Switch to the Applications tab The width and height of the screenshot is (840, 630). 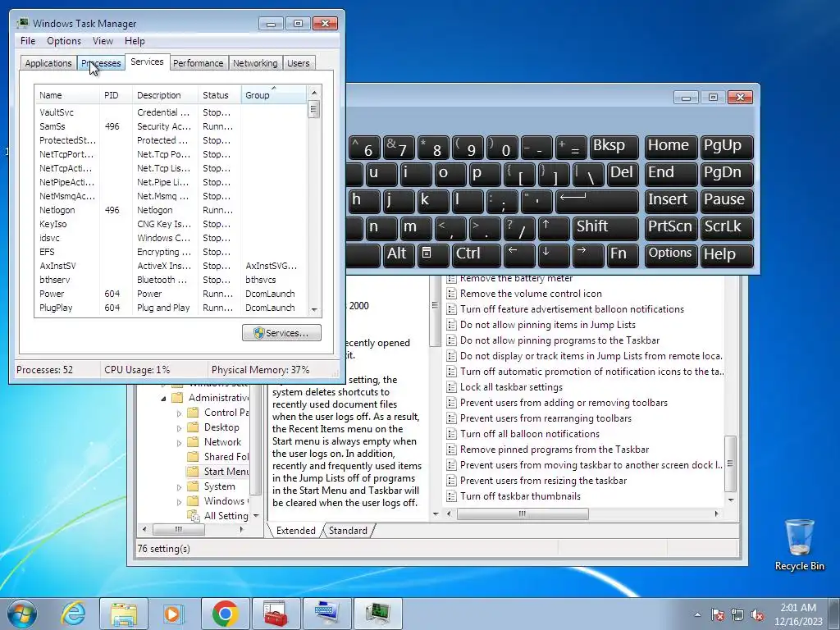48,63
